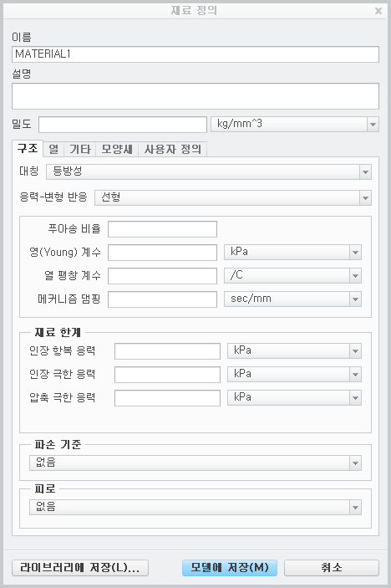The width and height of the screenshot is (391, 588).
Task: Open the kg/mm^3 density unit dropdown
Action: (x=295, y=124)
